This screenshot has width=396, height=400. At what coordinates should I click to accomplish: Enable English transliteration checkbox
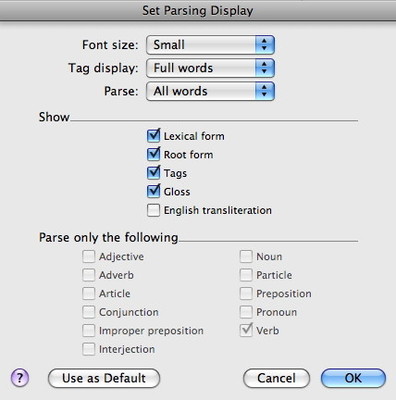point(153,210)
